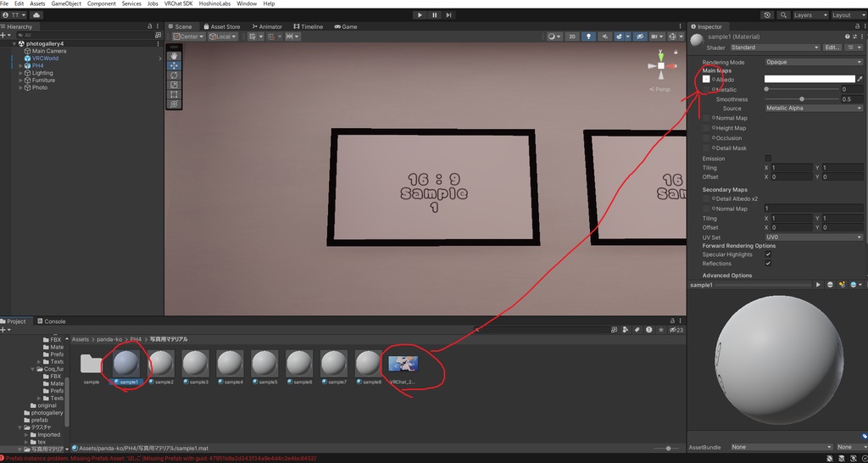
Task: Open the Source Metallic Alpha dropdown
Action: point(814,108)
